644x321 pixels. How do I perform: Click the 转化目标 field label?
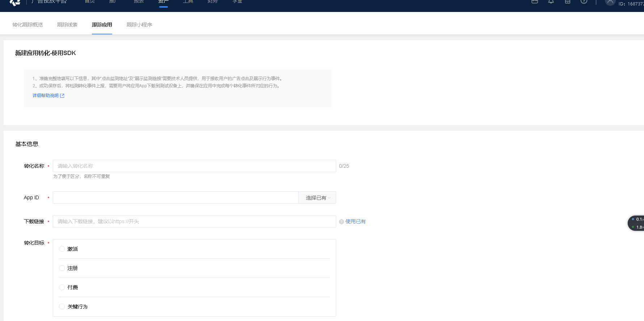34,243
